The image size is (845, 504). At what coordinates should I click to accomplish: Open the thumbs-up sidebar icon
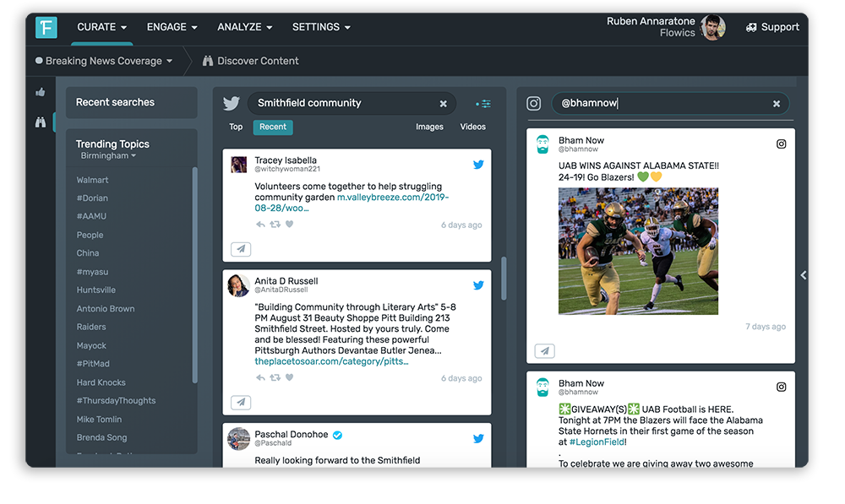41,92
